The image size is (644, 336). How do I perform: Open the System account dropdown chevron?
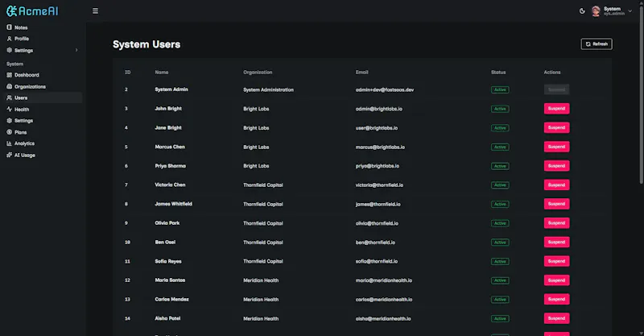(630, 11)
